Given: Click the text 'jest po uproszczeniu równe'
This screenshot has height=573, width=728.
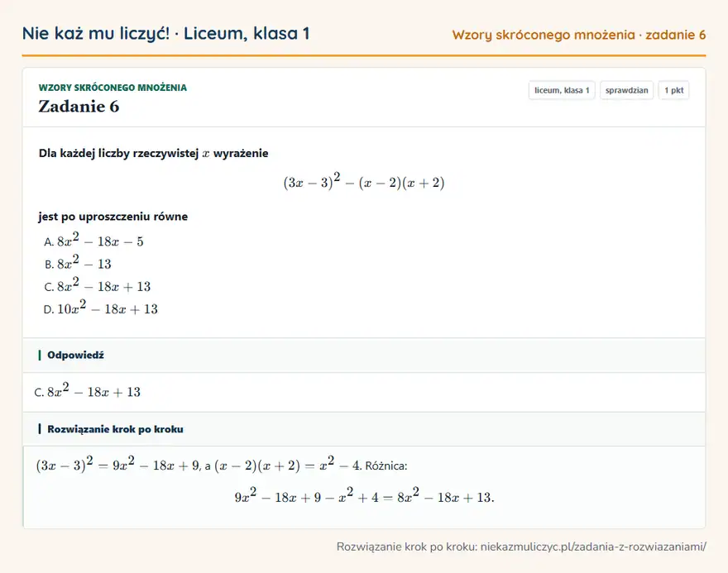Looking at the screenshot, I should coord(113,216).
